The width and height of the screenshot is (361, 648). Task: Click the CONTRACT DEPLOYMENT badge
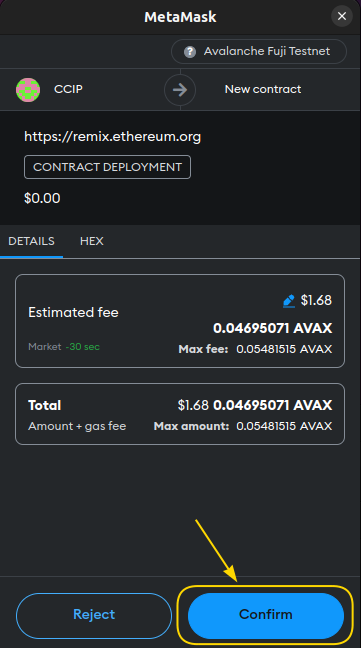tap(107, 167)
